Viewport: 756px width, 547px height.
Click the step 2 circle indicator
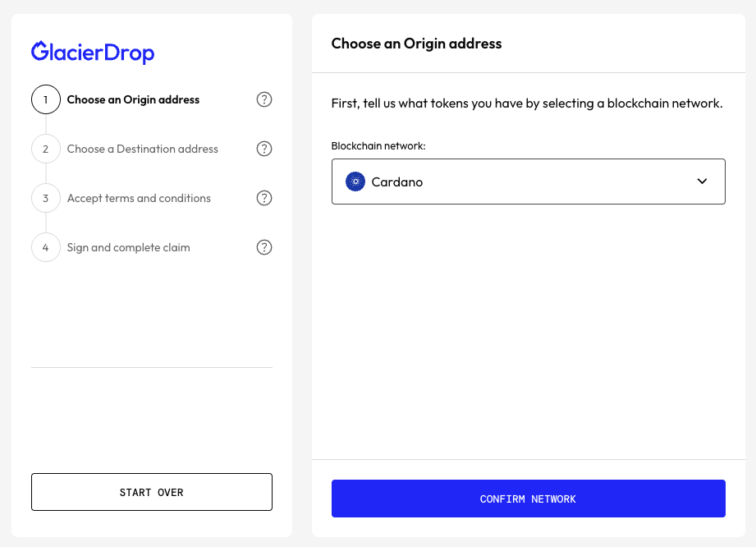46,149
